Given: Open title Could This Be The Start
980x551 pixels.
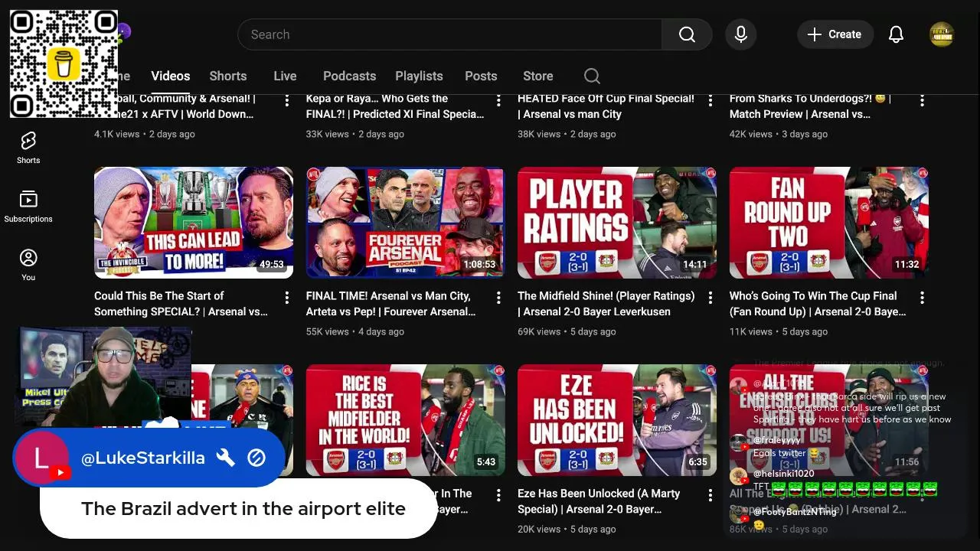Looking at the screenshot, I should coord(181,304).
